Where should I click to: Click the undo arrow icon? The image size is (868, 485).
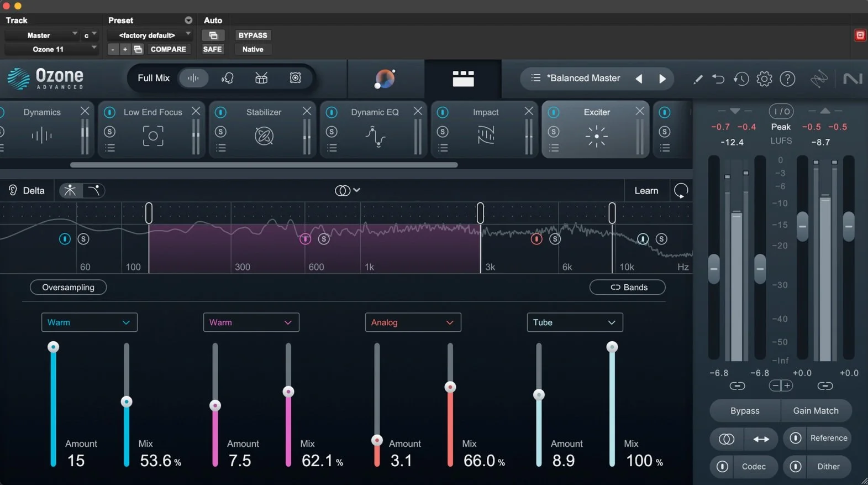(718, 79)
